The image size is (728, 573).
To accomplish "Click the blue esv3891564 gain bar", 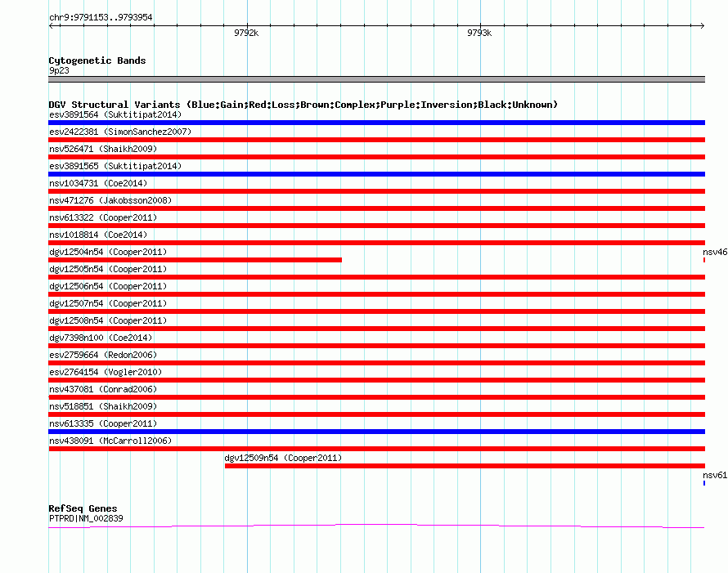I will (376, 123).
